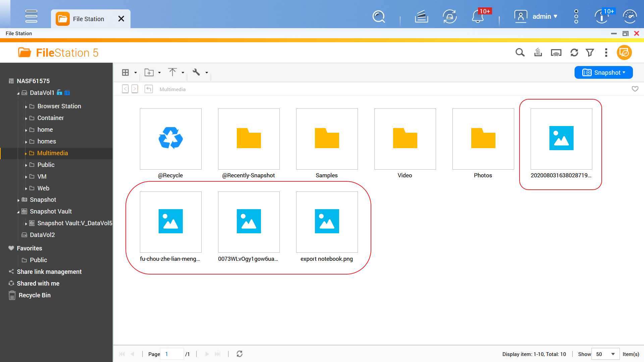Collapse the Snapshot Vault tree node

(18, 212)
